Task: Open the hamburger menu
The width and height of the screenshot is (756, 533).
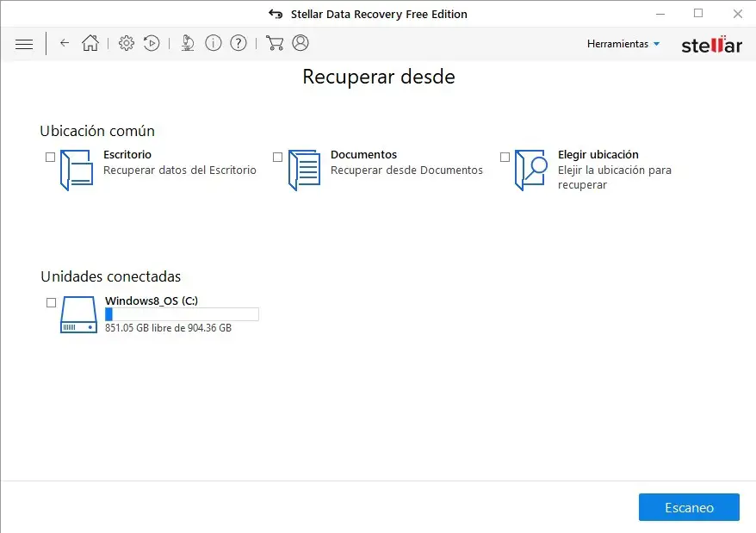Action: pos(24,45)
